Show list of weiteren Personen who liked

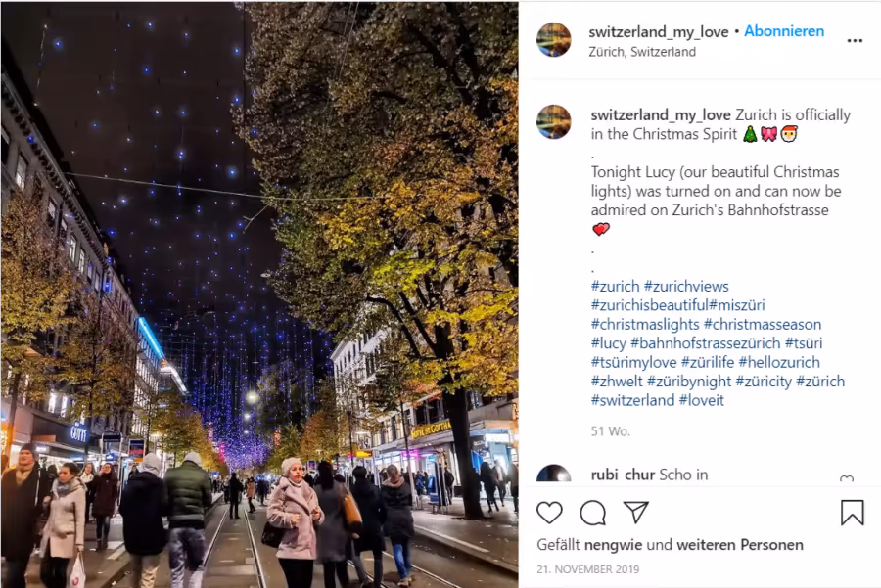click(740, 545)
